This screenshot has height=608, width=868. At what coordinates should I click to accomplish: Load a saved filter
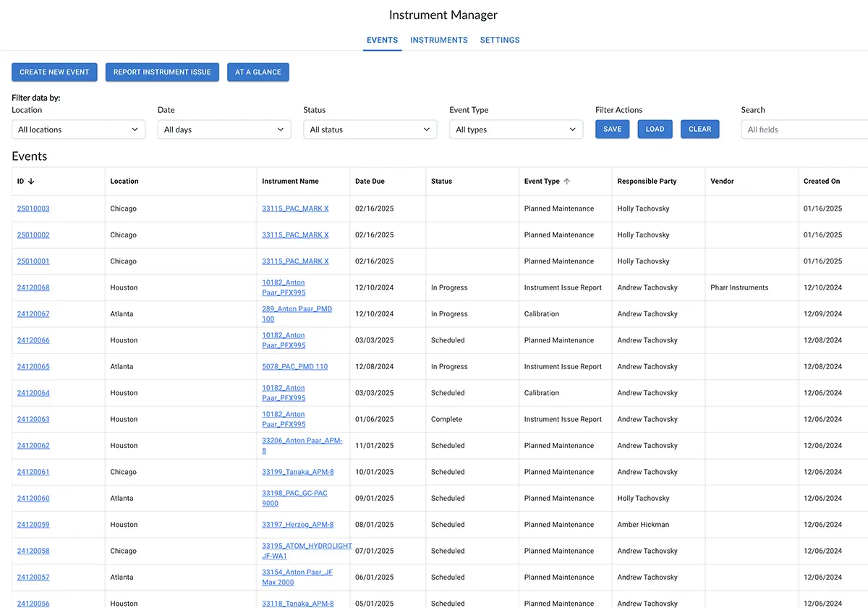[655, 130]
